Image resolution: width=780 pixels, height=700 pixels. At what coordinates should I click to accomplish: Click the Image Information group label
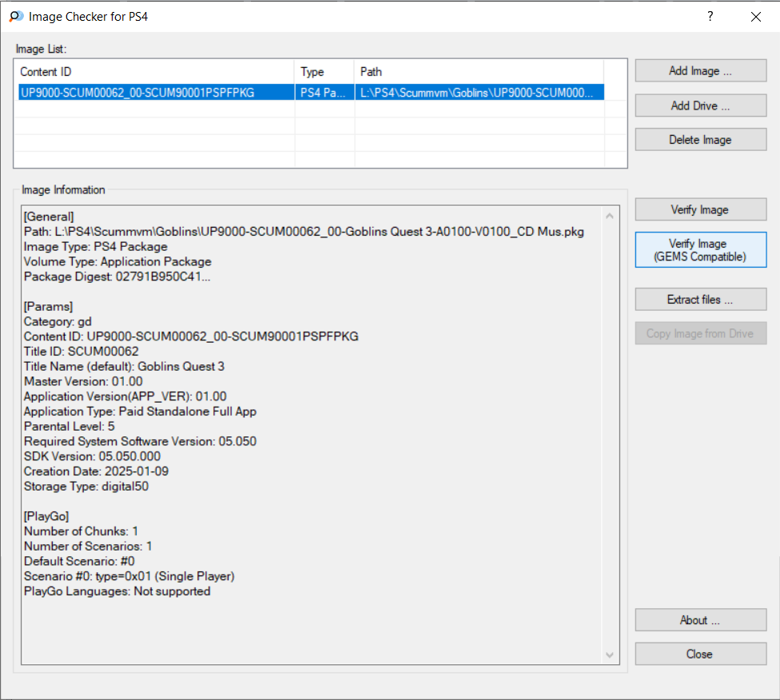(x=63, y=189)
